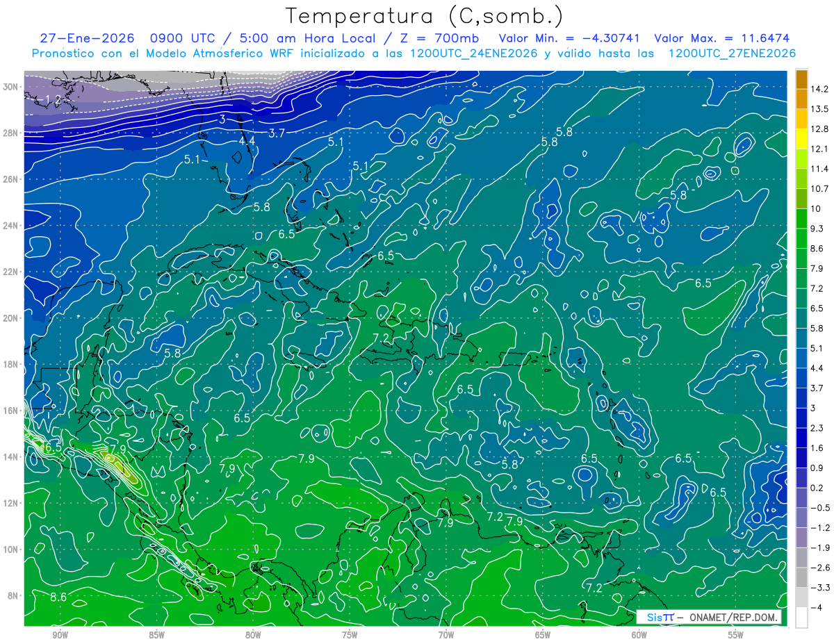Viewport: 834px width, 644px height.
Task: Click the '20N' latitude axis label
Action: click(x=11, y=318)
